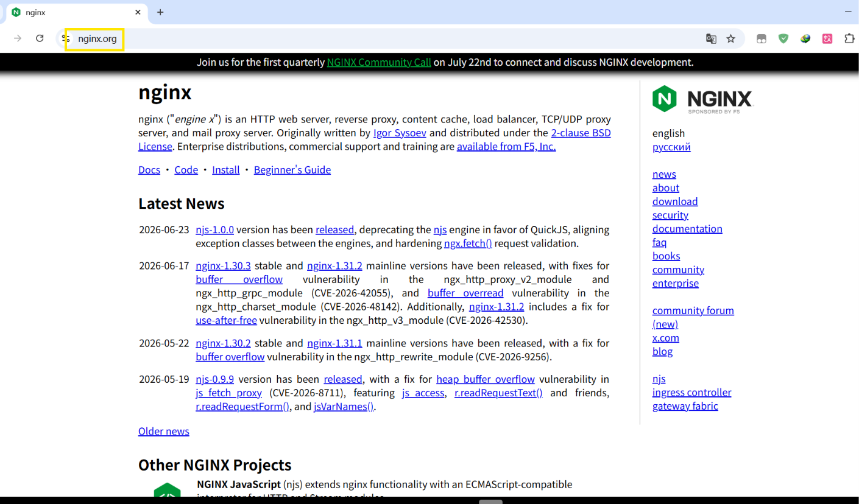Open the js_fetch_proxy link
The width and height of the screenshot is (859, 504).
click(228, 393)
